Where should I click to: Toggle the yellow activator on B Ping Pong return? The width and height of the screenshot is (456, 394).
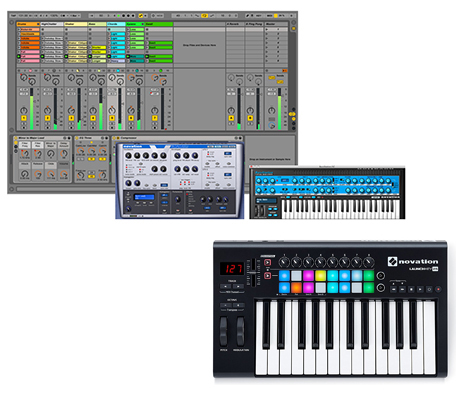click(x=250, y=118)
